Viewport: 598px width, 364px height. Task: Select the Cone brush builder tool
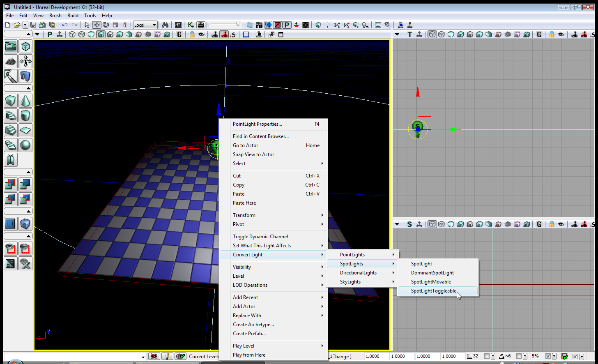[25, 101]
